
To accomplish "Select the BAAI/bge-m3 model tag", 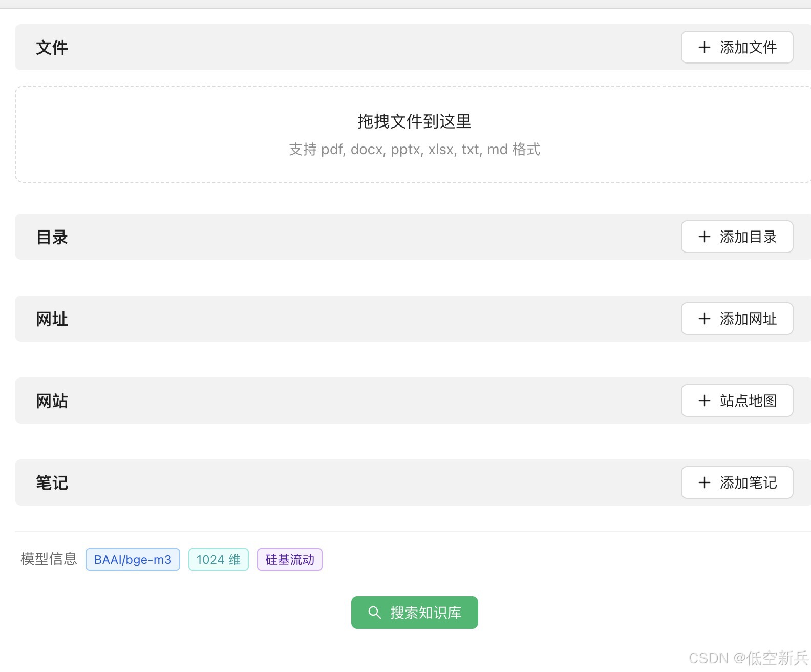I will pos(133,559).
